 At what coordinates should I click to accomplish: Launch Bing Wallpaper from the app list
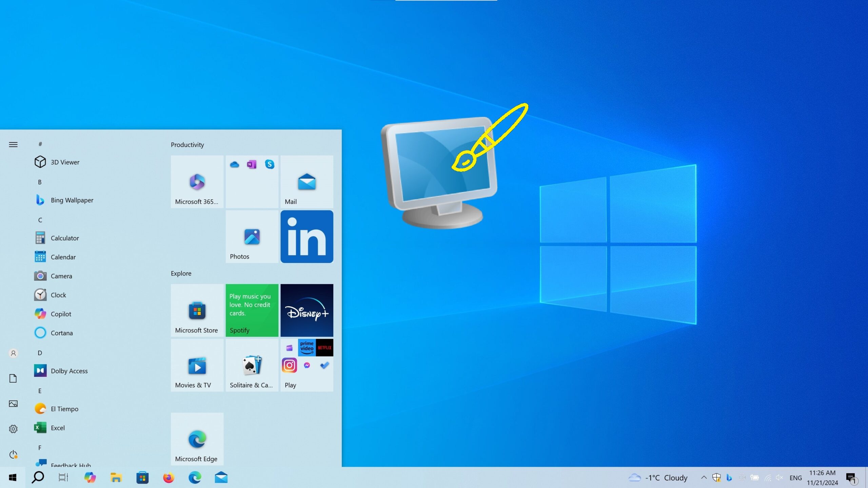point(72,200)
